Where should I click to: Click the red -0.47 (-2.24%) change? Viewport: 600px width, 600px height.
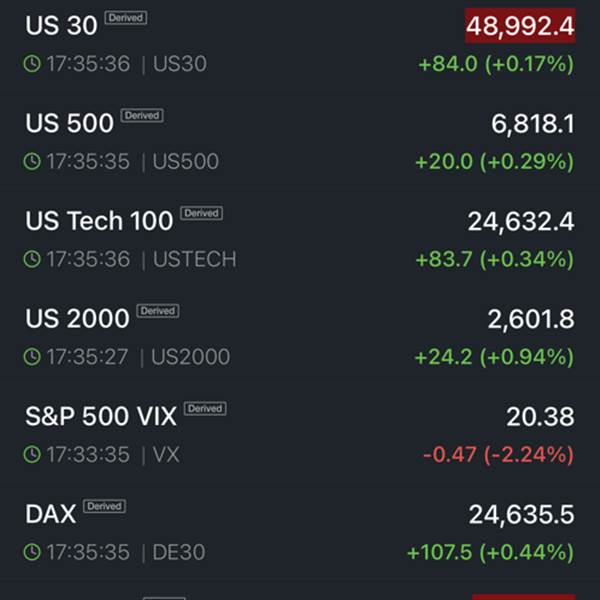point(498,455)
